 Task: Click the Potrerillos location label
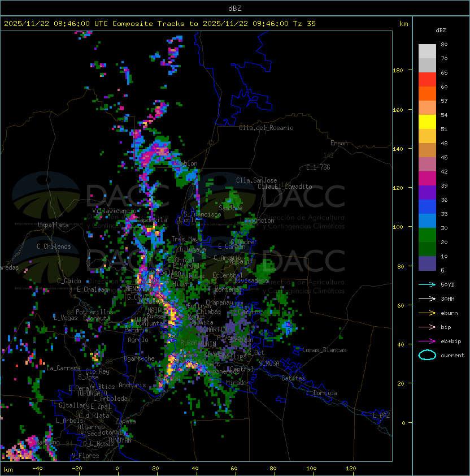click(94, 312)
